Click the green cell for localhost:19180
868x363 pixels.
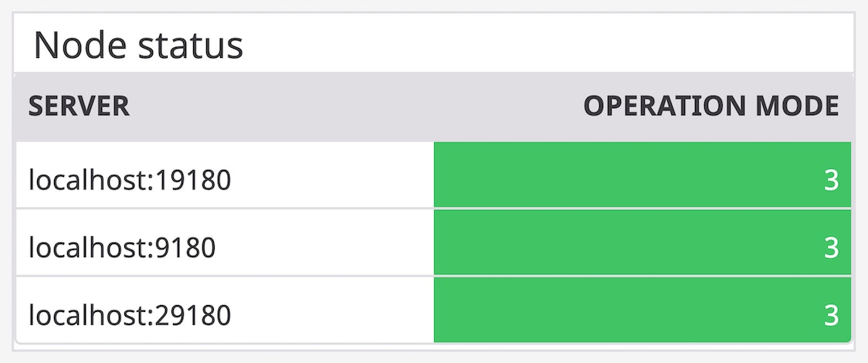[x=641, y=175]
